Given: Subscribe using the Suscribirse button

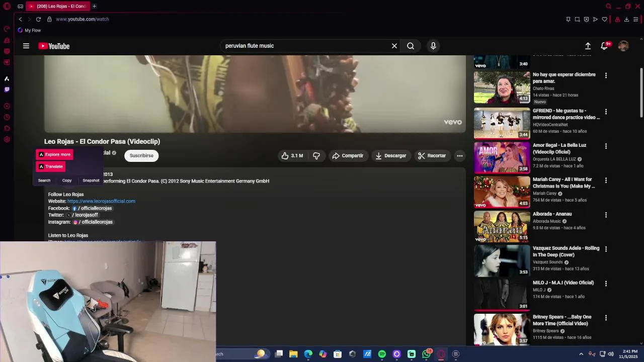Looking at the screenshot, I should (141, 156).
